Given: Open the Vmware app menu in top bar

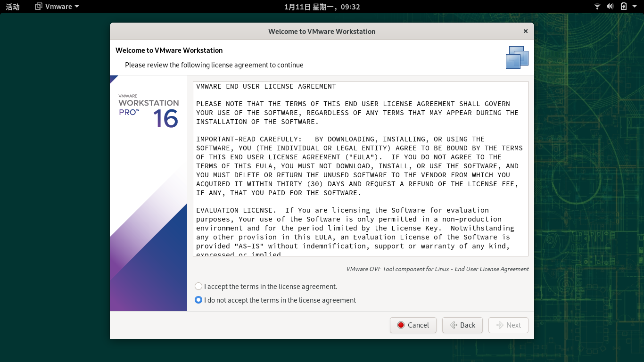Looking at the screenshot, I should tap(58, 7).
